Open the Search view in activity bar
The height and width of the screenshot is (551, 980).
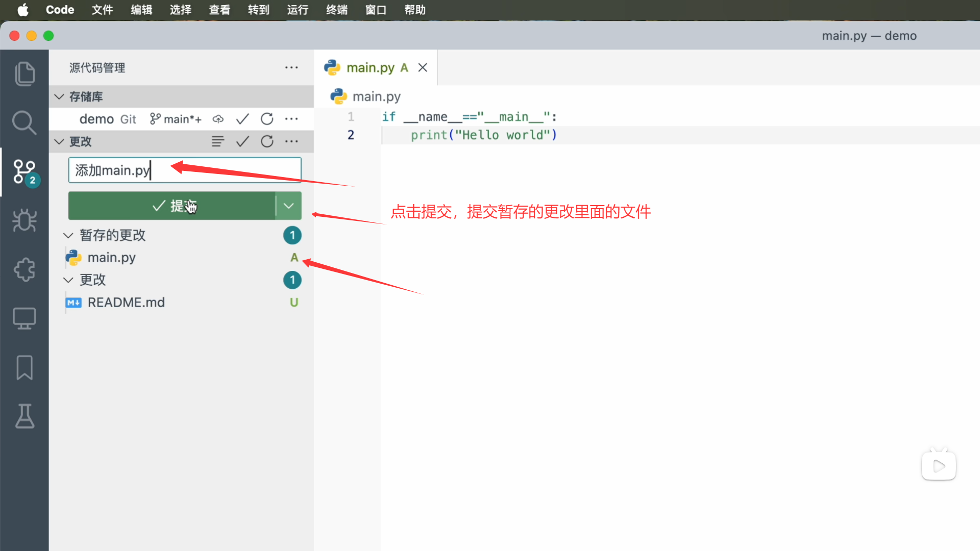24,123
